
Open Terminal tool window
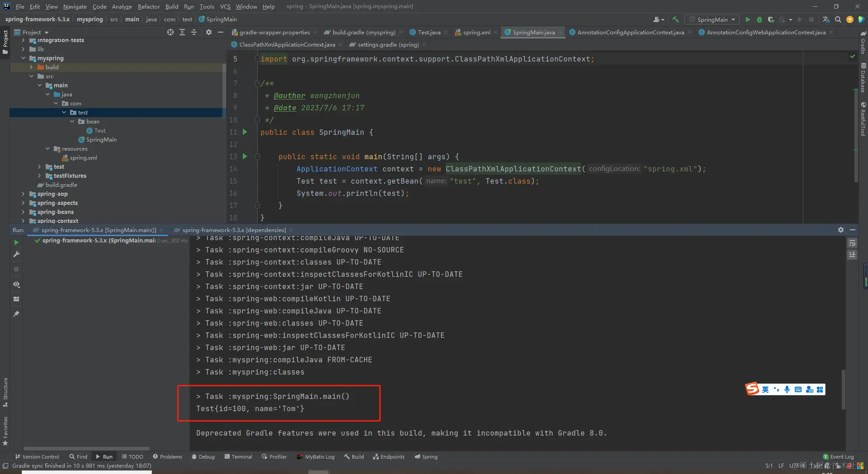[x=238, y=456]
